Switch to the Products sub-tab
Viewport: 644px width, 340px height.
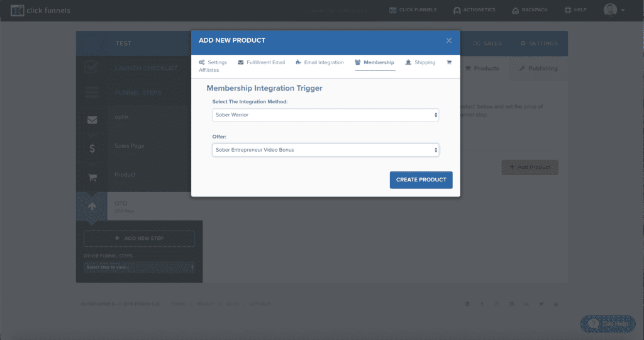click(x=482, y=68)
